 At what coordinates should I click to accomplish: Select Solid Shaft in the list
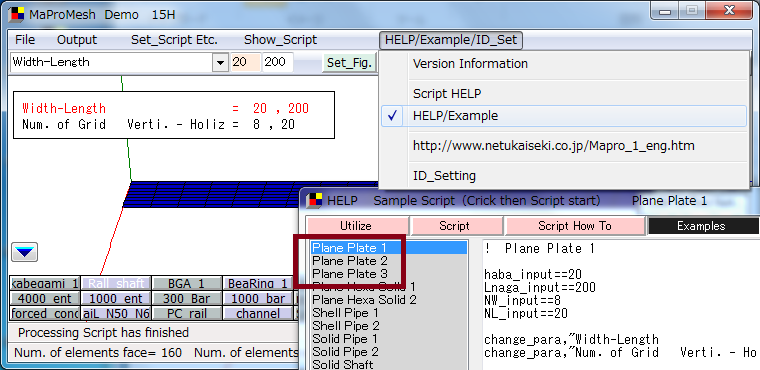point(343,365)
